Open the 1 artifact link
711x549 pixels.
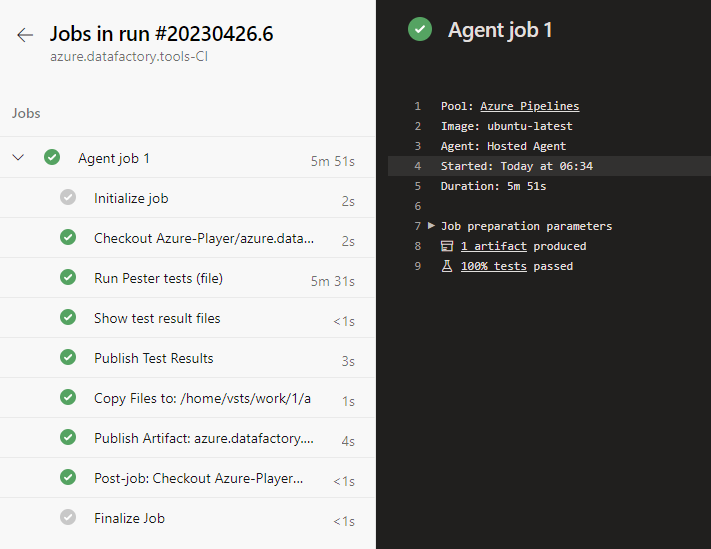point(494,246)
